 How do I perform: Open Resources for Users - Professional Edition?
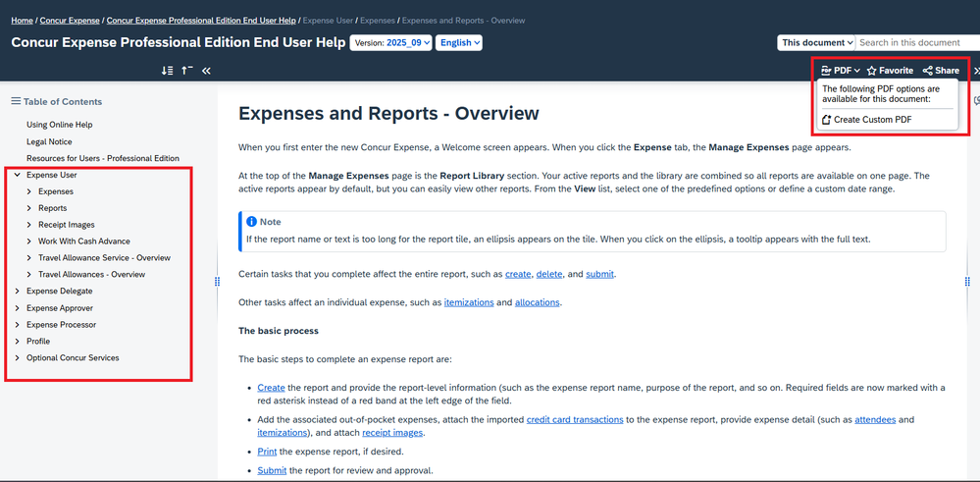click(x=102, y=158)
